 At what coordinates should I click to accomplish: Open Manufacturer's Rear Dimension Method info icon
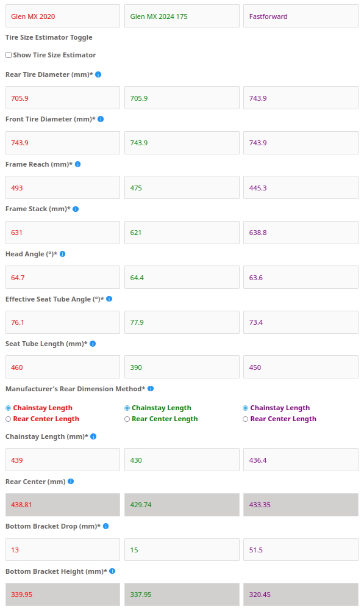(x=151, y=388)
